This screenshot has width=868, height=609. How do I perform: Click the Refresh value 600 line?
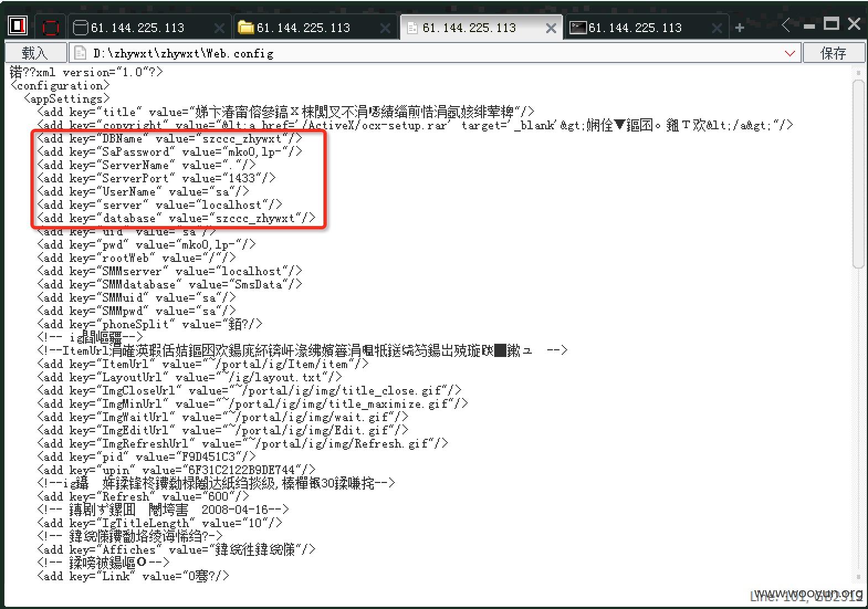[x=143, y=497]
